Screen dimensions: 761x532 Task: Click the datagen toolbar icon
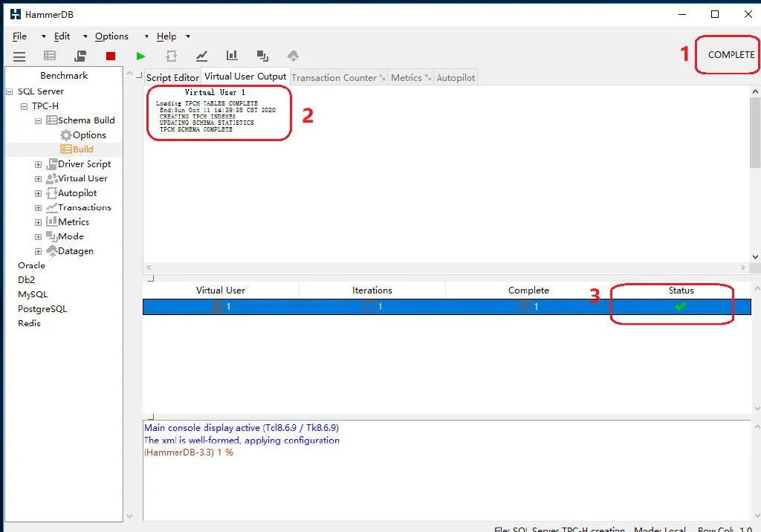tap(293, 56)
